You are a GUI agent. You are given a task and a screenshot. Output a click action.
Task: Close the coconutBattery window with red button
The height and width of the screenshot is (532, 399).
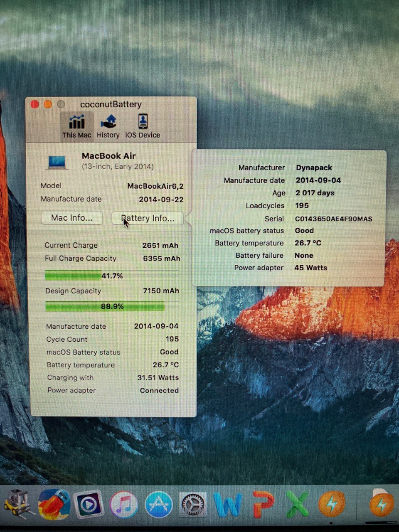tap(35, 104)
